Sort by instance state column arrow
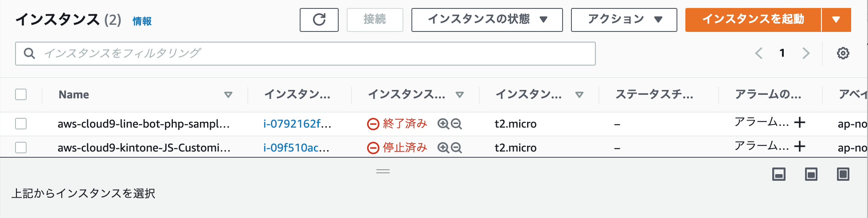The height and width of the screenshot is (218, 868). click(x=460, y=95)
